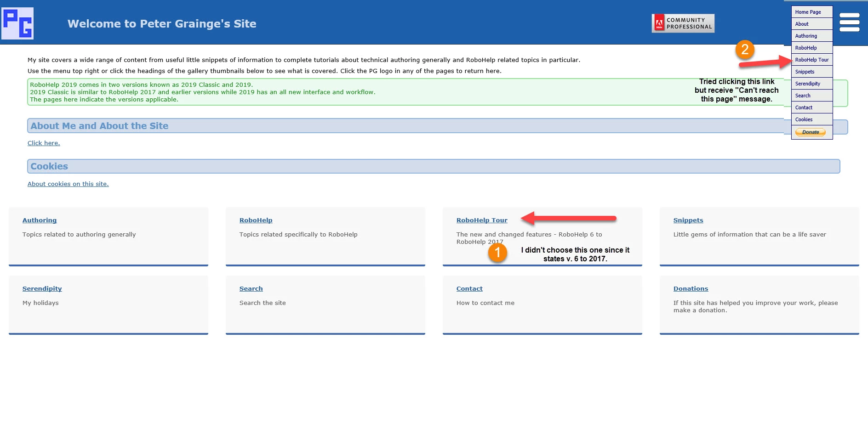Viewport: 868px width, 434px height.
Task: Select Home Page from the menu
Action: tap(812, 12)
